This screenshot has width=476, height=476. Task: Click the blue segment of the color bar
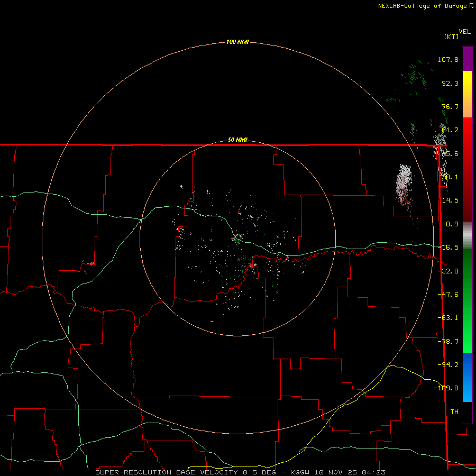[467, 377]
